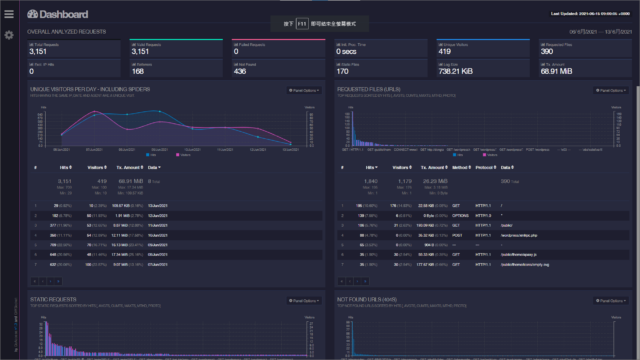This screenshot has width=640, height=360.
Task: Select the Referrers 168 card
Action: pyautogui.click(x=176, y=68)
